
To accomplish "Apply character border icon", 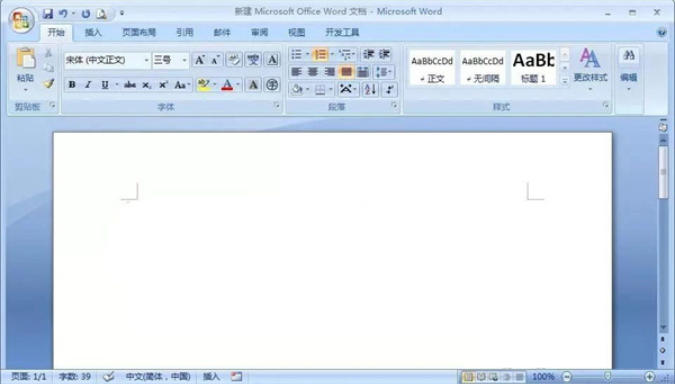I will 272,60.
